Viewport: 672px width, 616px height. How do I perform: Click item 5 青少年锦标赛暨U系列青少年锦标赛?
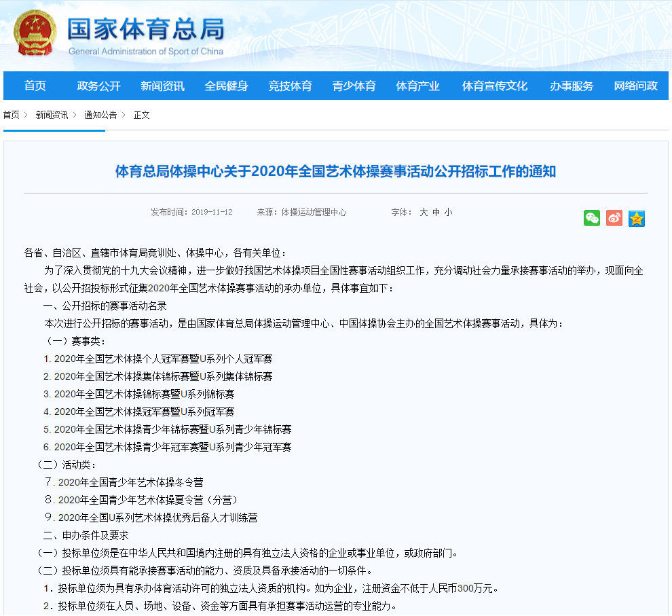[x=167, y=429]
